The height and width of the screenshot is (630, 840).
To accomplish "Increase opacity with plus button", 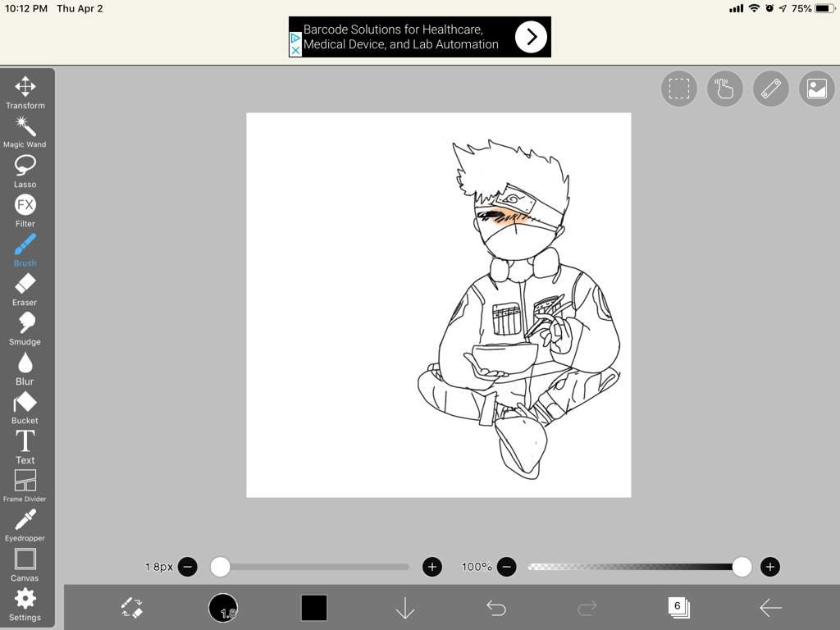I will tap(769, 567).
